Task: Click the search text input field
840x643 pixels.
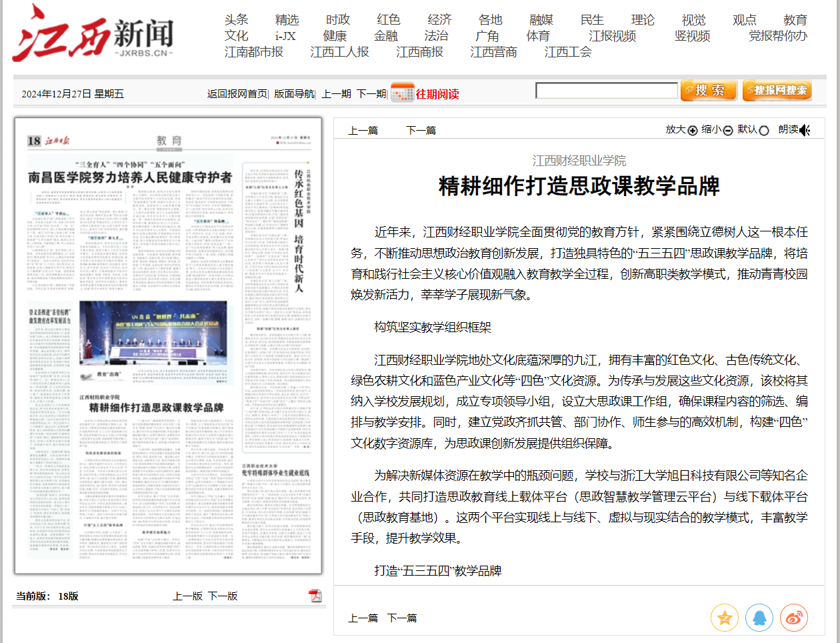Action: pos(606,91)
